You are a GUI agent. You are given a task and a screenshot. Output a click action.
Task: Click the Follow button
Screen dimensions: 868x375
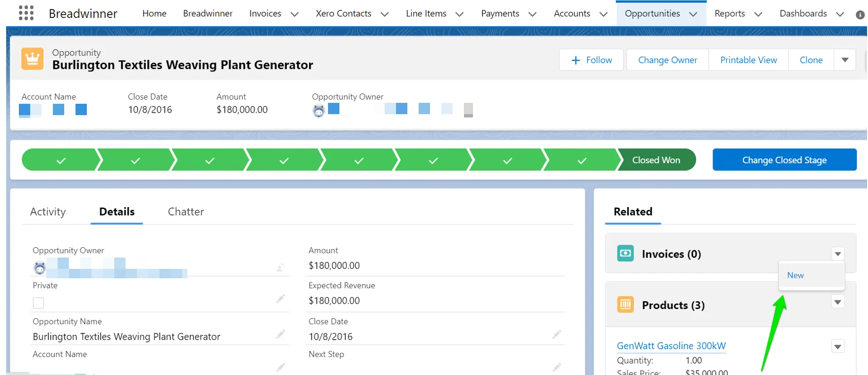pyautogui.click(x=591, y=60)
